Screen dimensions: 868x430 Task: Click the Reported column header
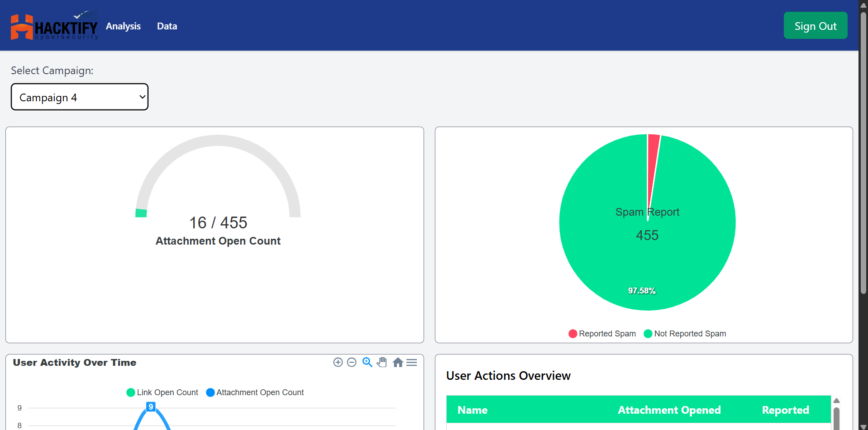786,410
